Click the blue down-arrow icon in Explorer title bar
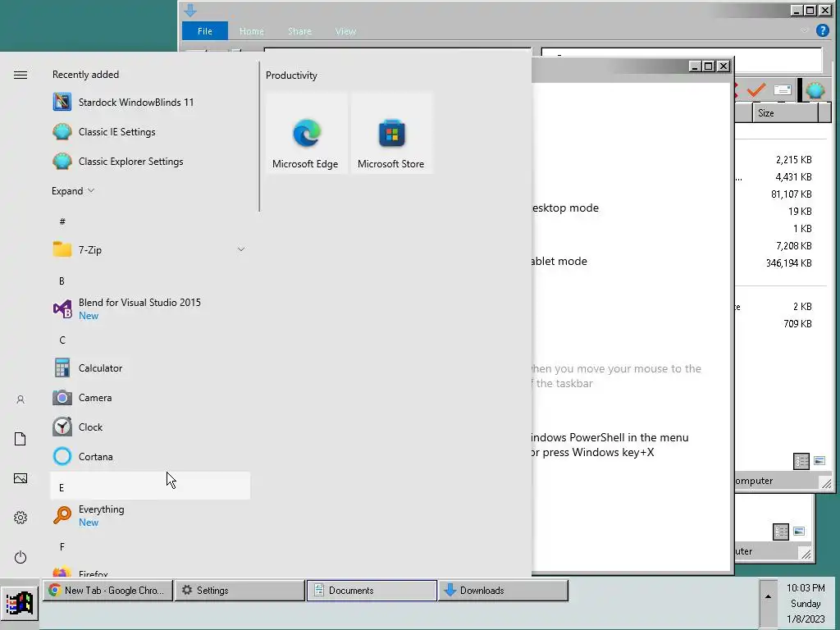 click(x=190, y=10)
